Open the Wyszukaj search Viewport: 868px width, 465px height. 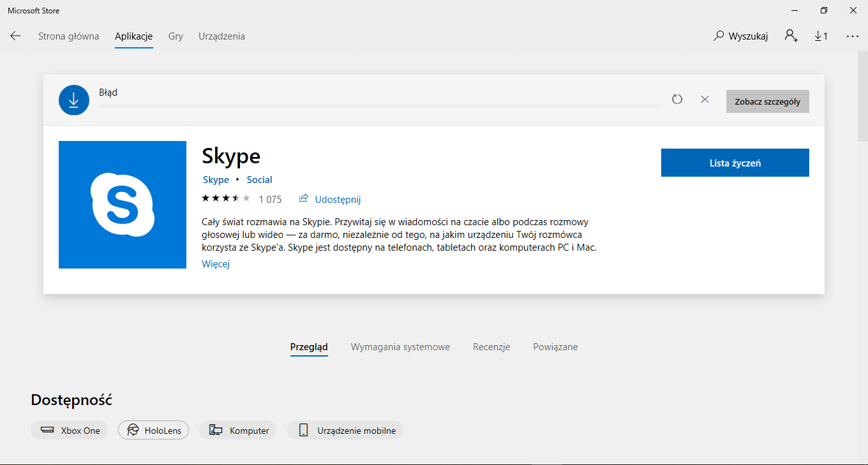point(740,36)
